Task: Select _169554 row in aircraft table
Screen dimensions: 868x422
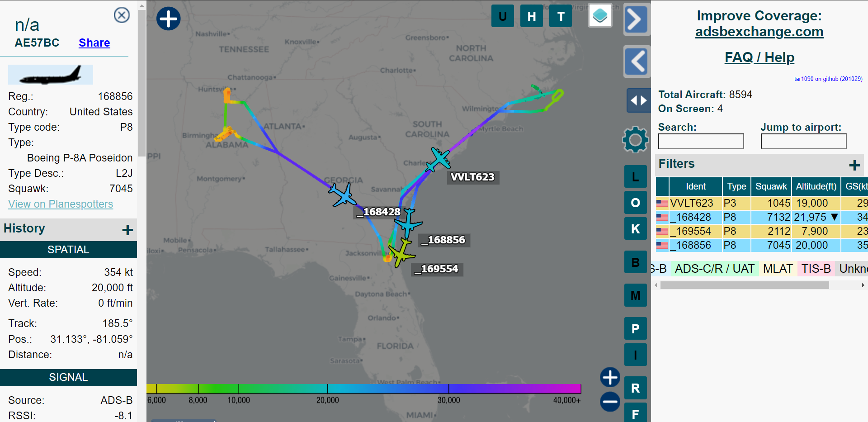Action: pos(762,231)
